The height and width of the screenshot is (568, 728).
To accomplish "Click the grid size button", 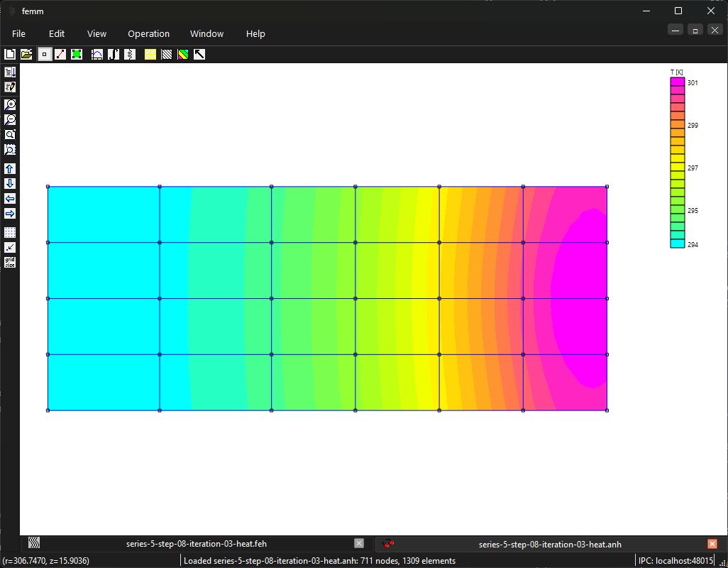I will [x=10, y=263].
